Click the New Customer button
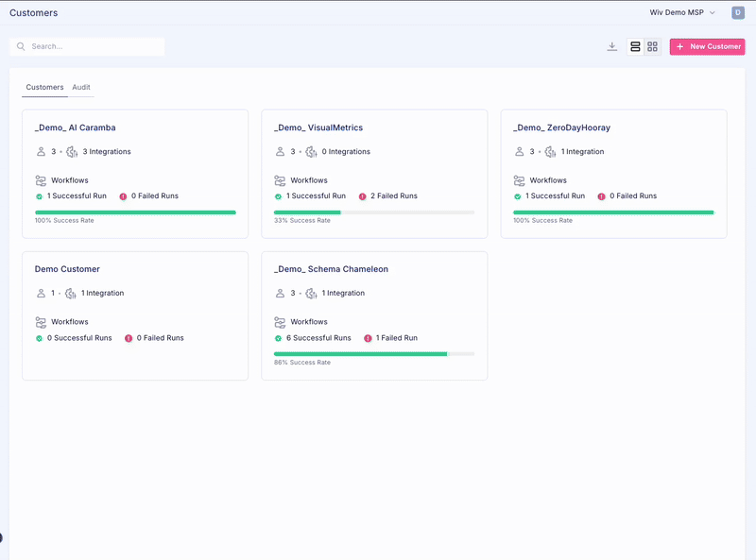 (707, 46)
